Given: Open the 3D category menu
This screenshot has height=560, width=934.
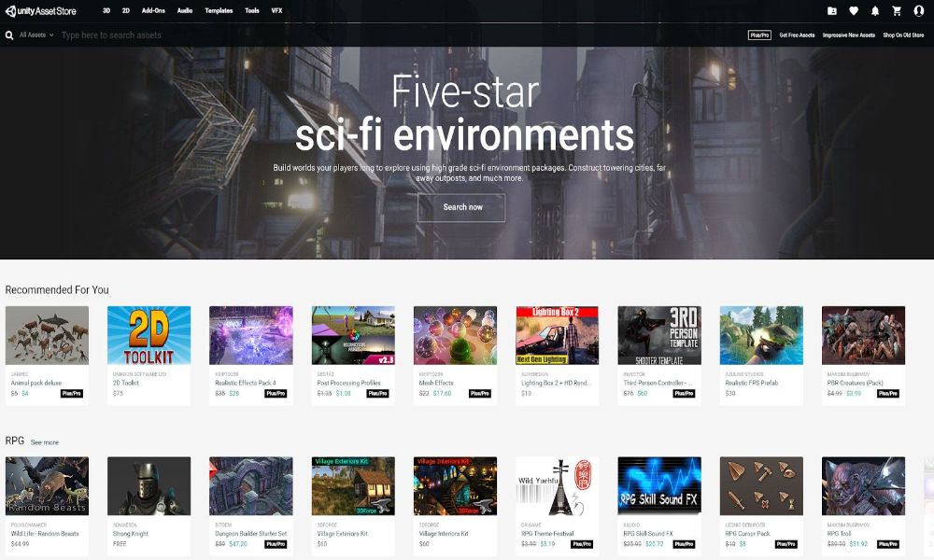Looking at the screenshot, I should [105, 10].
